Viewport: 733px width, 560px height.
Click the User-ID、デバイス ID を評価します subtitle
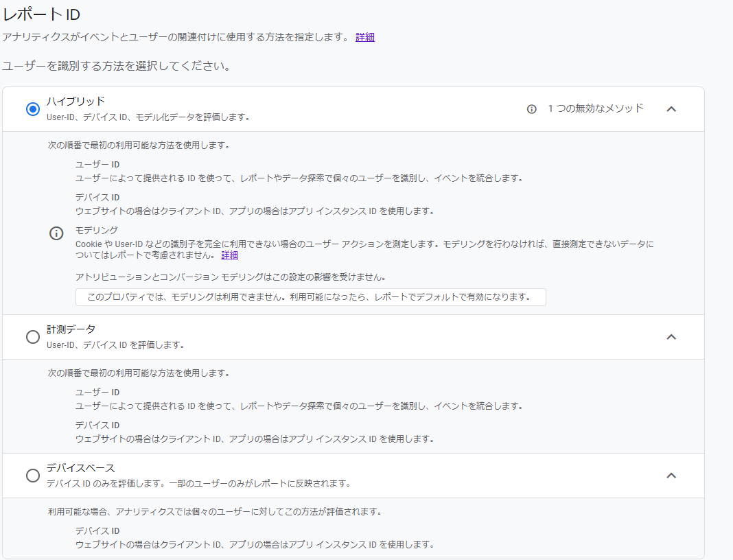coord(115,345)
